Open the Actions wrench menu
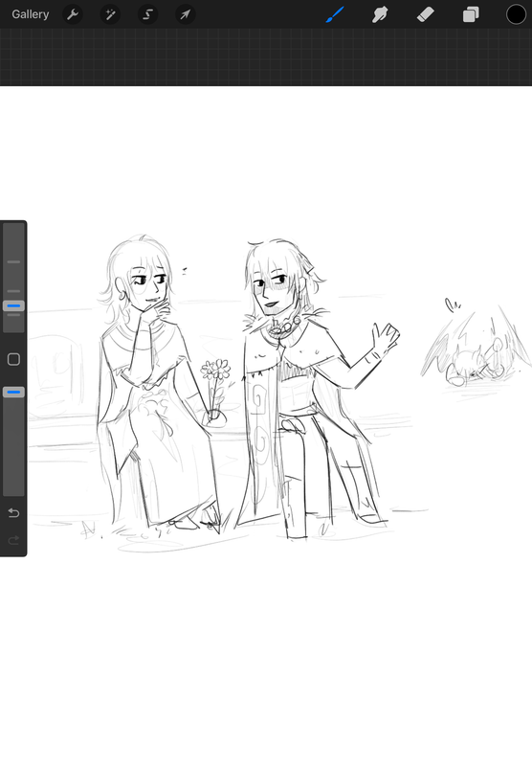The height and width of the screenshot is (766, 532). (x=73, y=14)
